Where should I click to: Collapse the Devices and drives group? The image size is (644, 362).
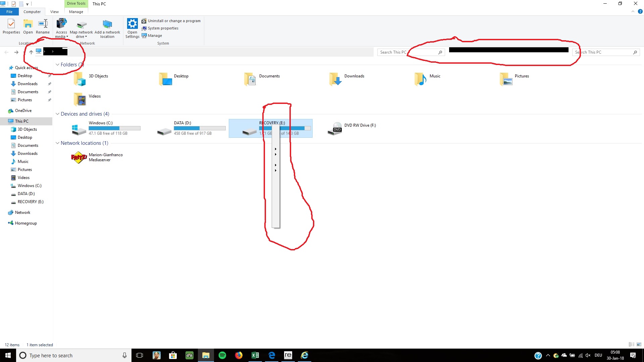click(x=57, y=114)
